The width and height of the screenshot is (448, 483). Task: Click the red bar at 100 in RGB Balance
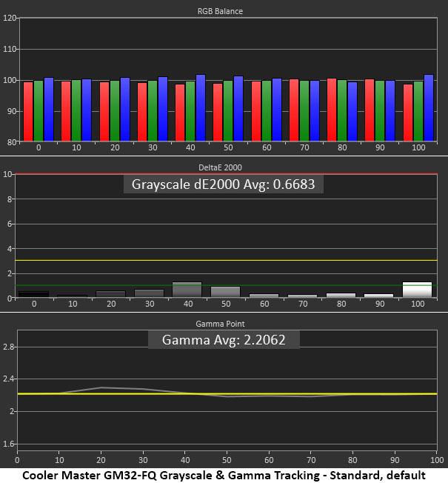coord(408,113)
